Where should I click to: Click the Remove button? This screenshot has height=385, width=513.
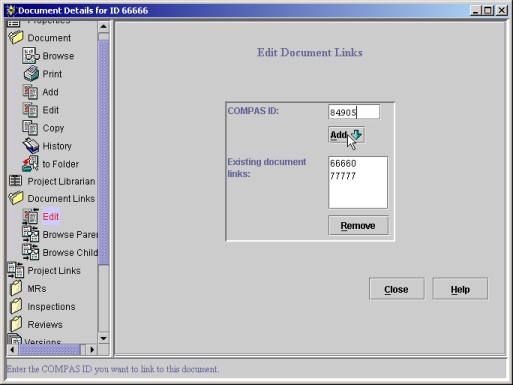pyautogui.click(x=358, y=226)
